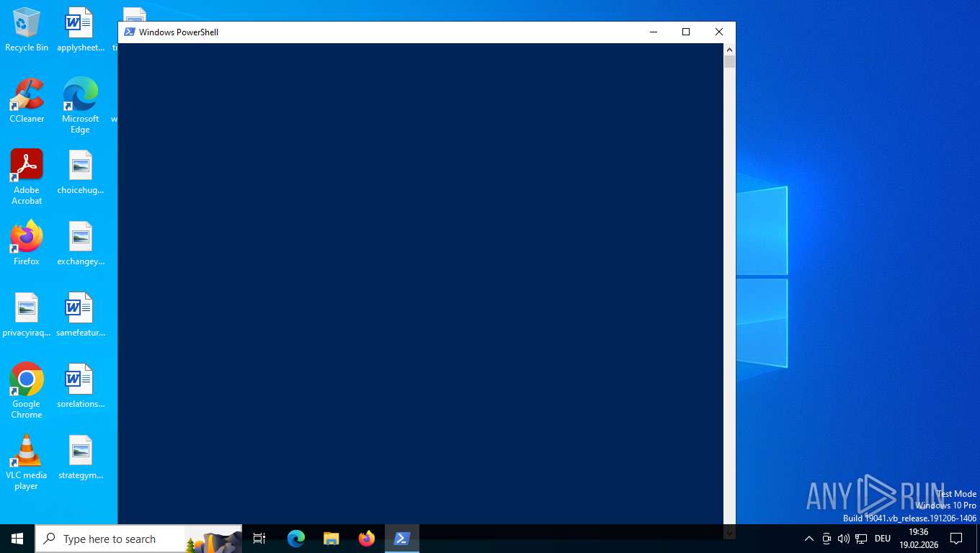Select the samefeatur Word document icon
Screen dimensions: 980x553
click(x=80, y=315)
